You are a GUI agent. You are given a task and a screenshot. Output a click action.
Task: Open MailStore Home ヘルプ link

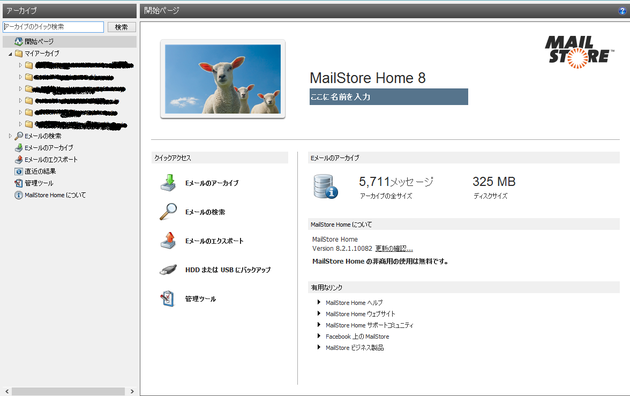[x=354, y=303]
